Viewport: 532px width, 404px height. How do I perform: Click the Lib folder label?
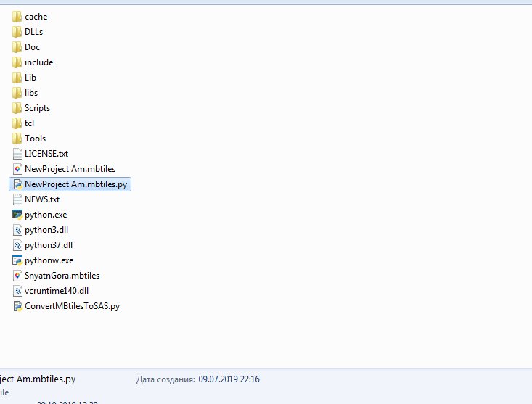click(30, 78)
